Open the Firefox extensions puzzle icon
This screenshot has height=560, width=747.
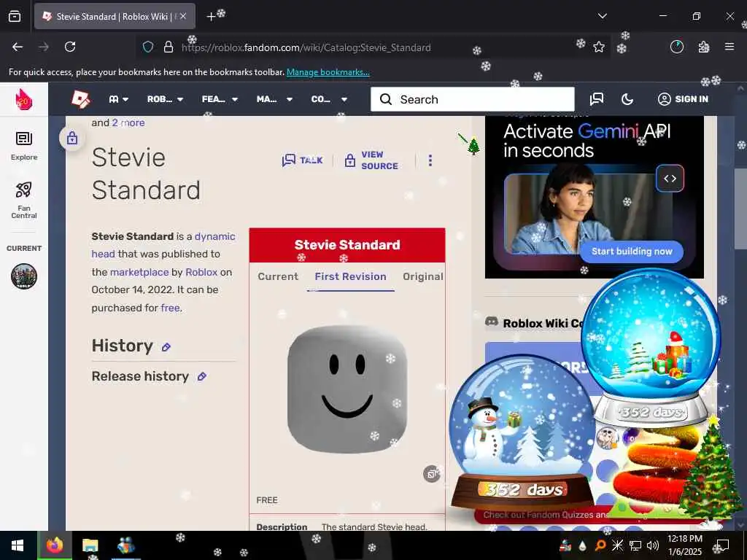(x=703, y=47)
